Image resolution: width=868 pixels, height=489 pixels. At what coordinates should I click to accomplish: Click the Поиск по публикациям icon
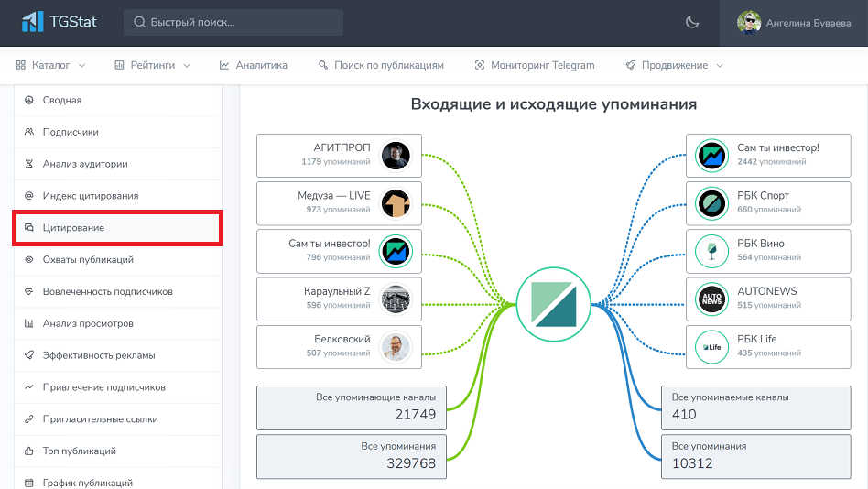[x=323, y=65]
